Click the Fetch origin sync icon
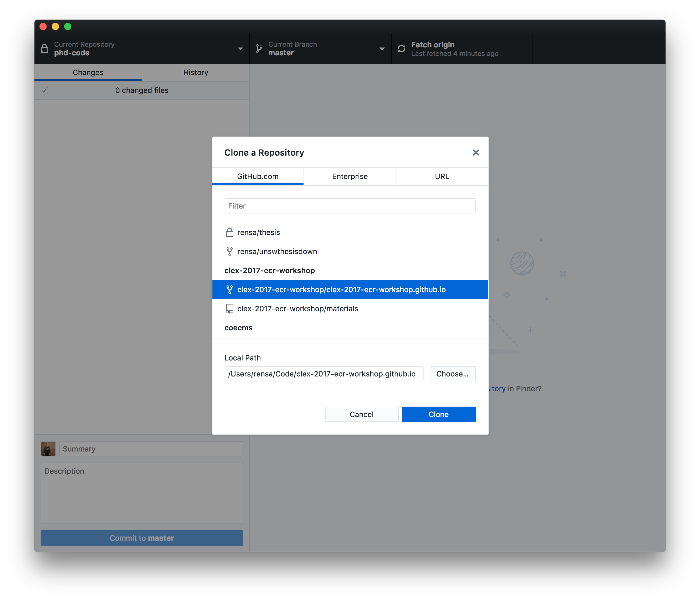This screenshot has width=700, height=601. [401, 49]
